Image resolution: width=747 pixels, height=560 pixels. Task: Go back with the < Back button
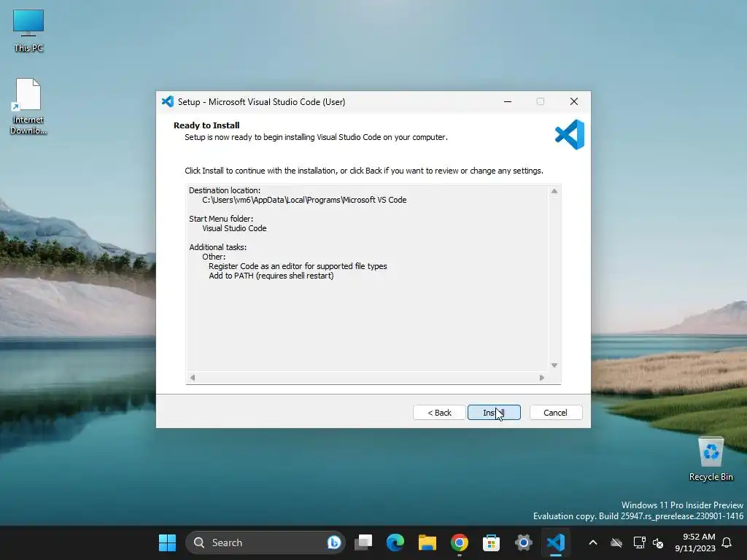click(439, 413)
